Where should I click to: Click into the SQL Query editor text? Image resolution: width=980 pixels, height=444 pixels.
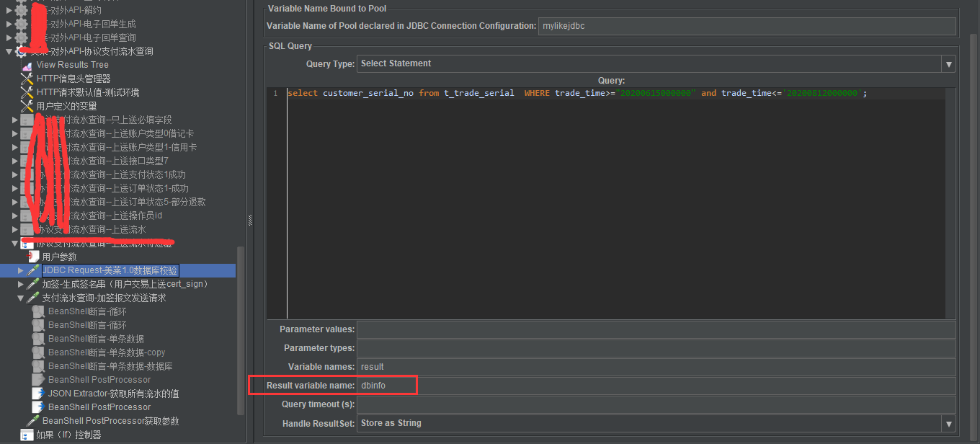(x=576, y=94)
